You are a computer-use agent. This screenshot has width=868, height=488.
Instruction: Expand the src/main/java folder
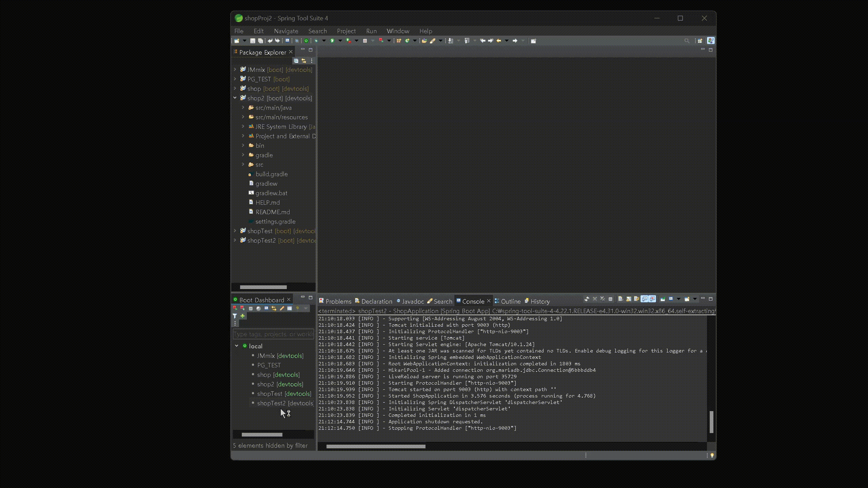point(243,107)
